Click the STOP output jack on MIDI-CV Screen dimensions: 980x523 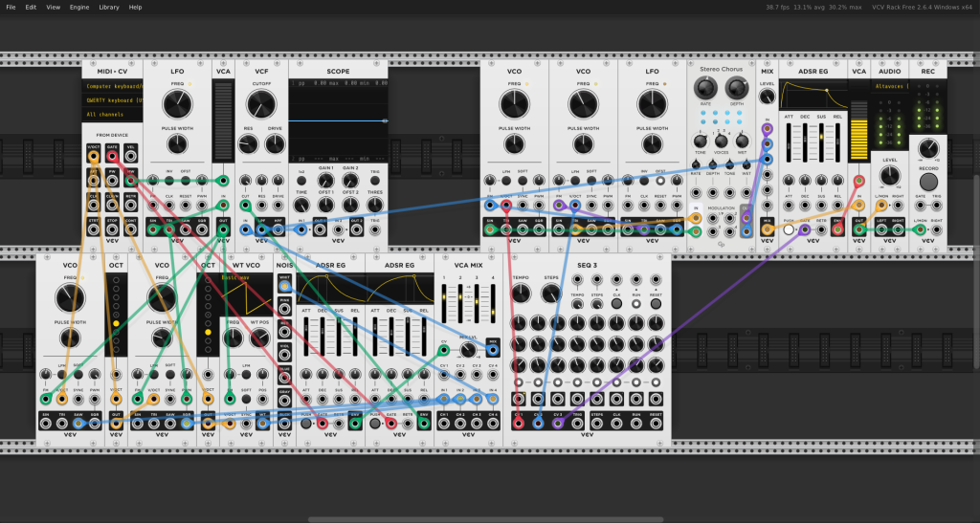click(x=112, y=229)
